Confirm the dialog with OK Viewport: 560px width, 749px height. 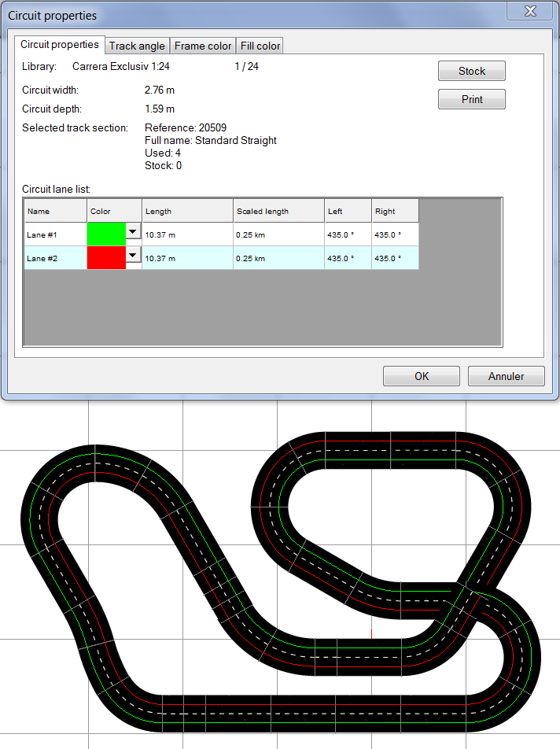pyautogui.click(x=422, y=376)
